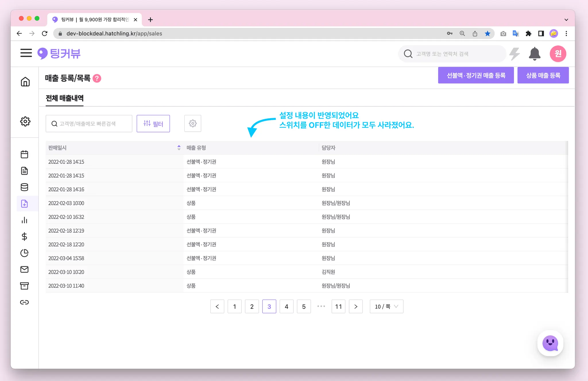This screenshot has width=588, height=381.
Task: Click 선불액·정기권 매출 등록 button
Action: click(x=476, y=75)
